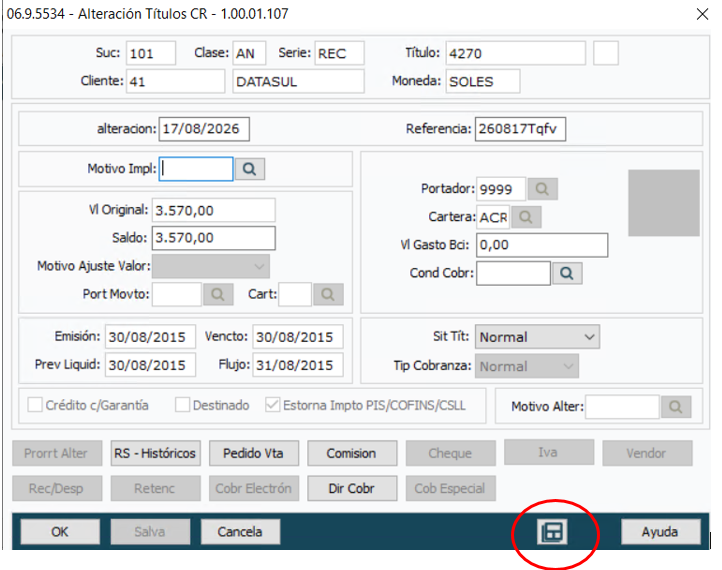Open the Portador search lookup
Screen dimensions: 722x570
[x=542, y=189]
